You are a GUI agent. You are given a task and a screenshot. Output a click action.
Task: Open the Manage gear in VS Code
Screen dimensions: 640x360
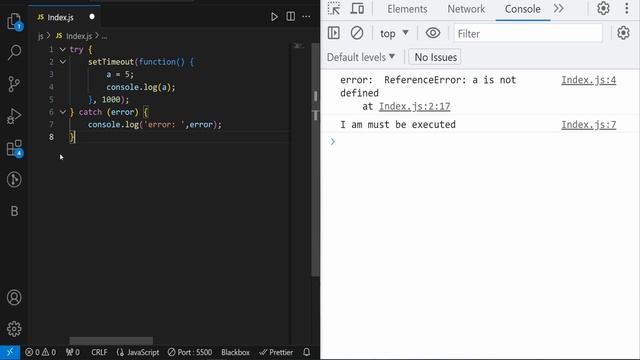(14, 329)
